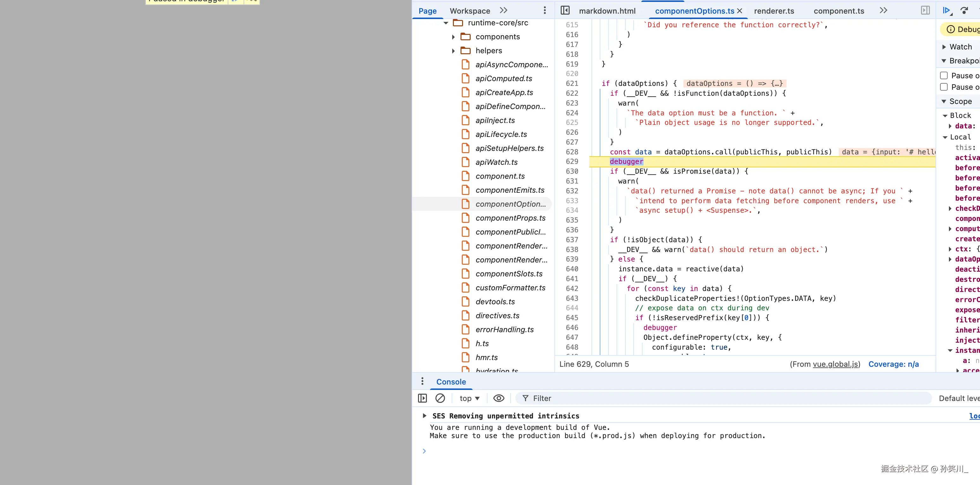Open apiWatch.ts in the file tree
Screen dimensions: 980x485
[x=496, y=162]
